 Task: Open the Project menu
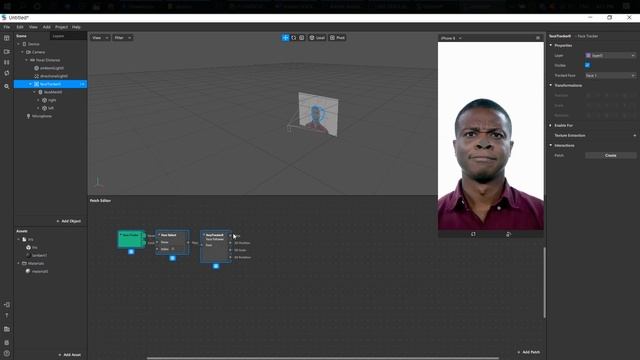pos(61,27)
